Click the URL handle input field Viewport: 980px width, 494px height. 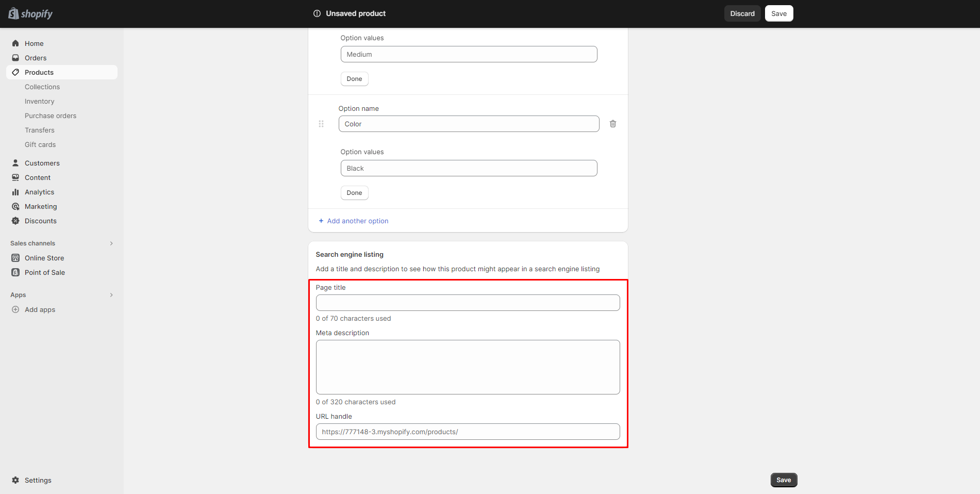point(468,432)
